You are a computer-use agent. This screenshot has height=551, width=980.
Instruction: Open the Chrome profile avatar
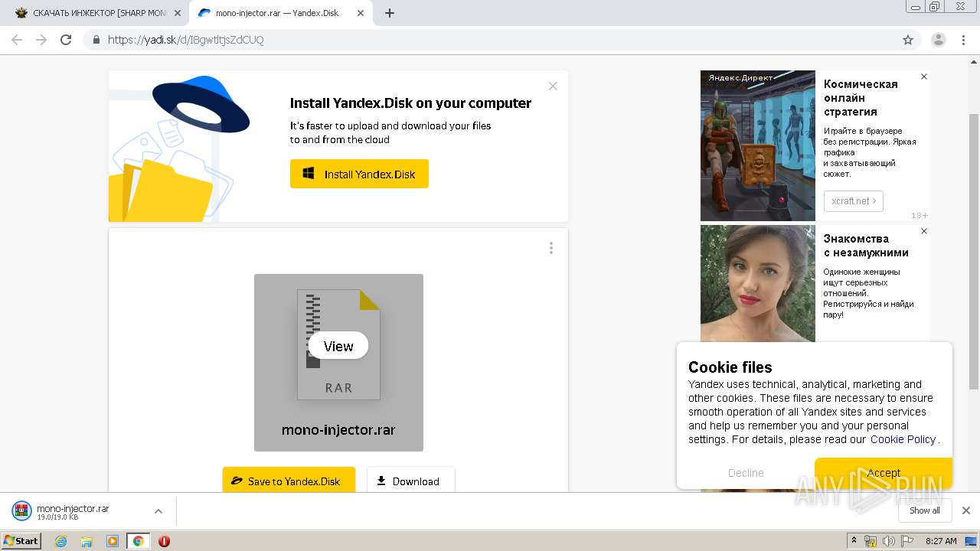(939, 40)
